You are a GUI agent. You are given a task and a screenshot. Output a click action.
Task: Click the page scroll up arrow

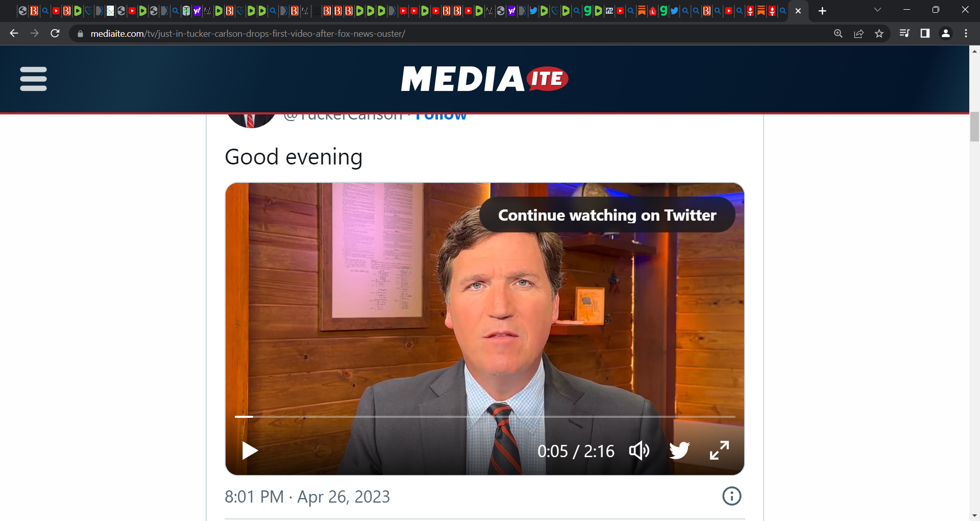[974, 51]
